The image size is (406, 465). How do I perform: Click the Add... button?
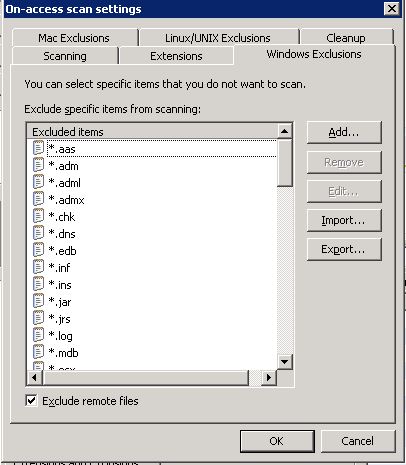click(344, 132)
